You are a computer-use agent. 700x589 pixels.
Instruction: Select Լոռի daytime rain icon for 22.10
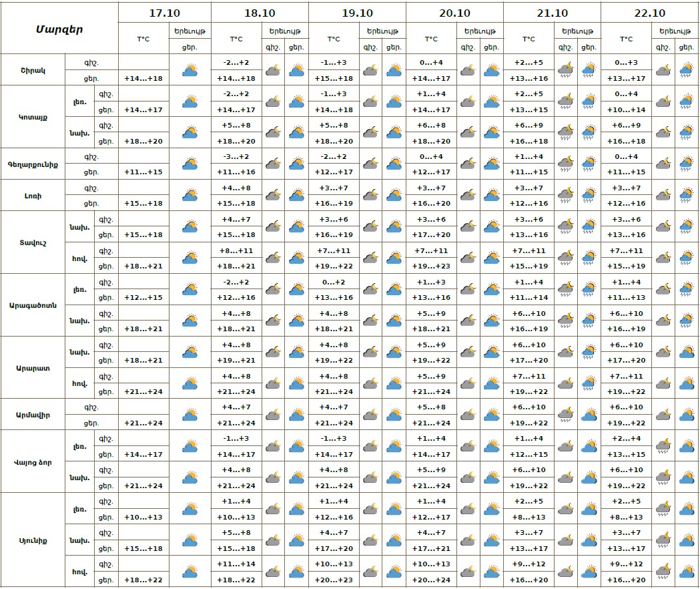point(686,195)
